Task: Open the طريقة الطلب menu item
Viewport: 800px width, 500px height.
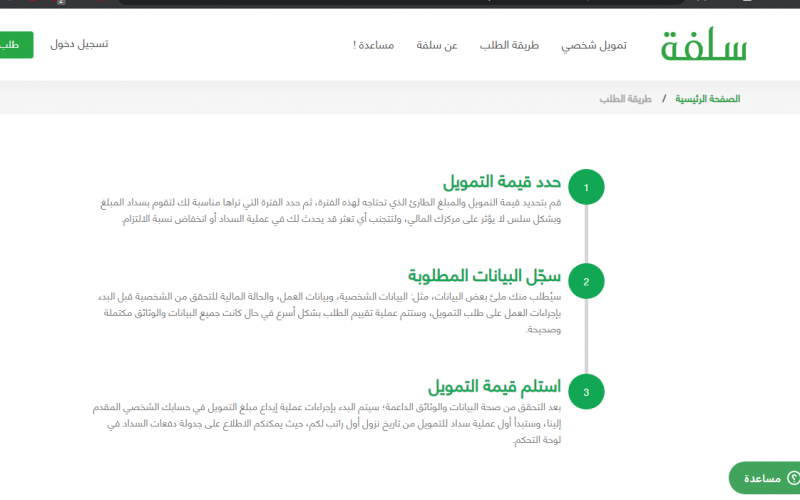Action: pyautogui.click(x=509, y=45)
